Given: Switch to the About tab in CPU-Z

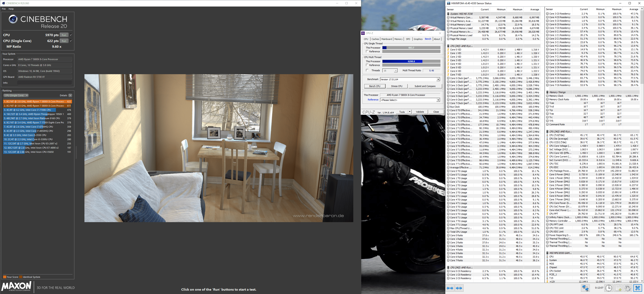Looking at the screenshot, I should pyautogui.click(x=437, y=39).
